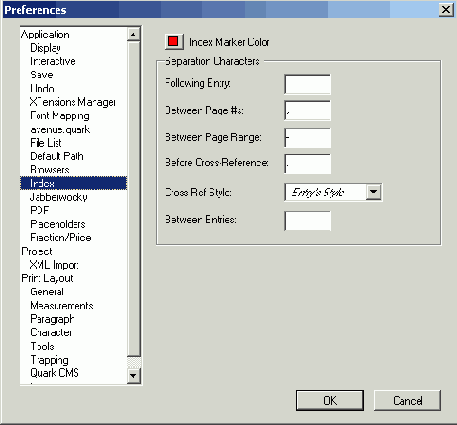Click the list scrollbar down arrow
This screenshot has width=457, height=425.
[134, 376]
